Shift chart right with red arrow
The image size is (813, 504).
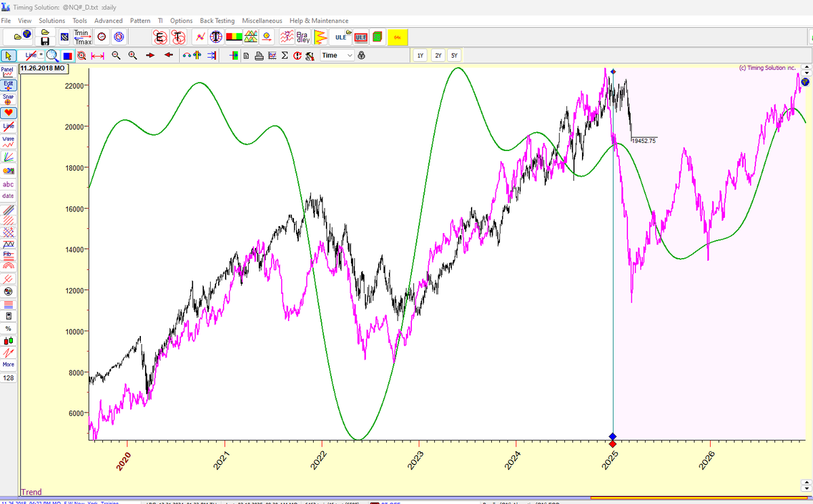[x=150, y=56]
